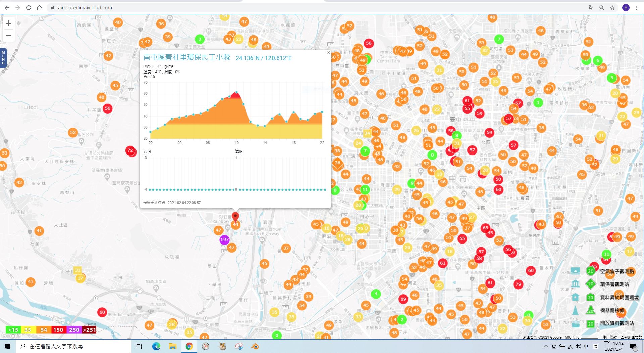The height and width of the screenshot is (353, 644).
Task: Click the Google logo on map
Action: tap(11, 335)
